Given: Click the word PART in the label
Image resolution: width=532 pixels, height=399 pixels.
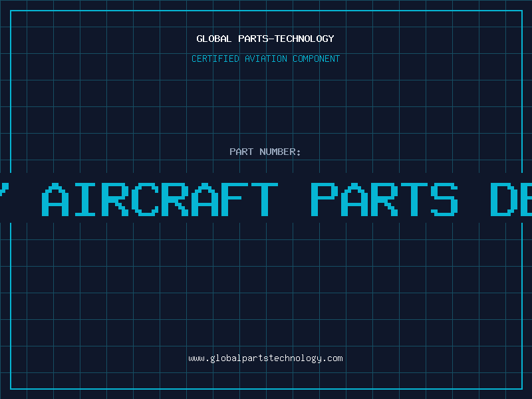Looking at the screenshot, I should 241,152.
